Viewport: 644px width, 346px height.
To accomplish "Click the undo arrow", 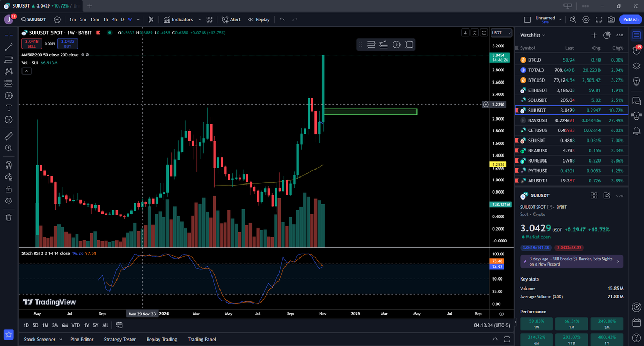I will click(x=282, y=19).
